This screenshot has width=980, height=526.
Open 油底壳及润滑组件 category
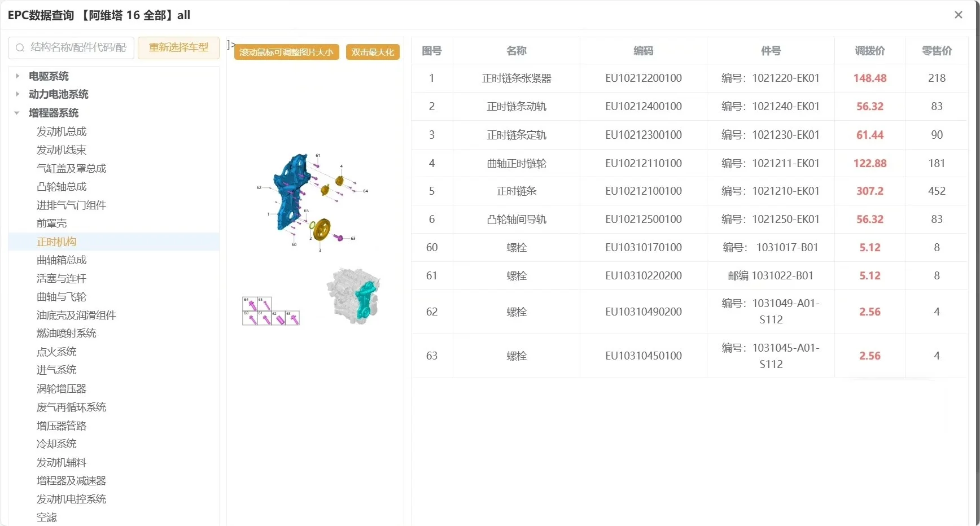tap(76, 315)
